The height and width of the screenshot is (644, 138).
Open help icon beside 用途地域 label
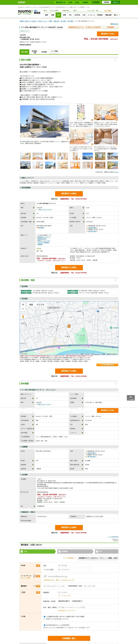click(x=33, y=469)
